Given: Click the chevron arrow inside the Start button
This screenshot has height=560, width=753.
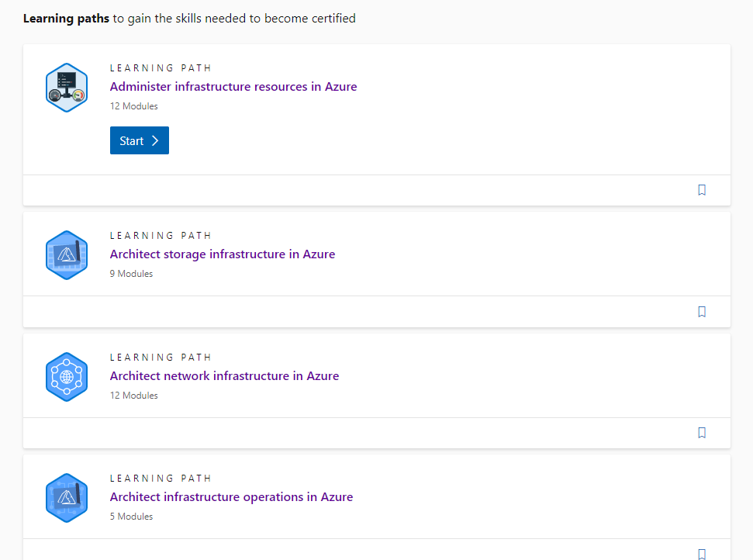Looking at the screenshot, I should (x=155, y=140).
